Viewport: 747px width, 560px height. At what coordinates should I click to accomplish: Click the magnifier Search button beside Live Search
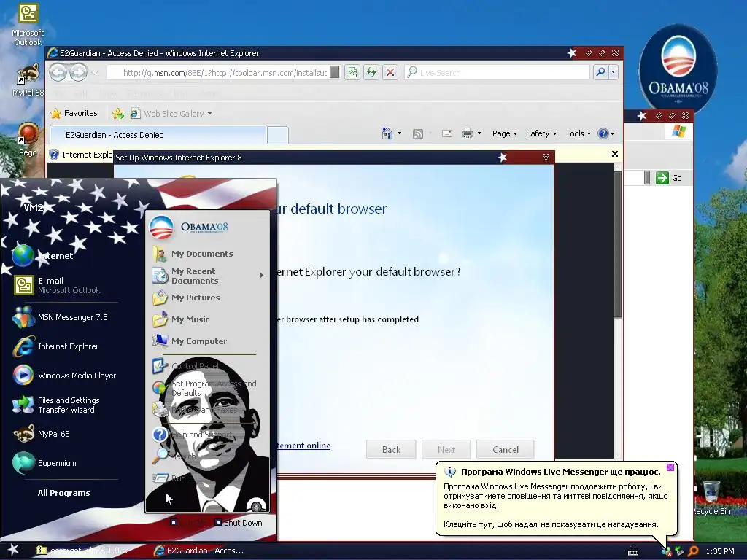pyautogui.click(x=600, y=72)
